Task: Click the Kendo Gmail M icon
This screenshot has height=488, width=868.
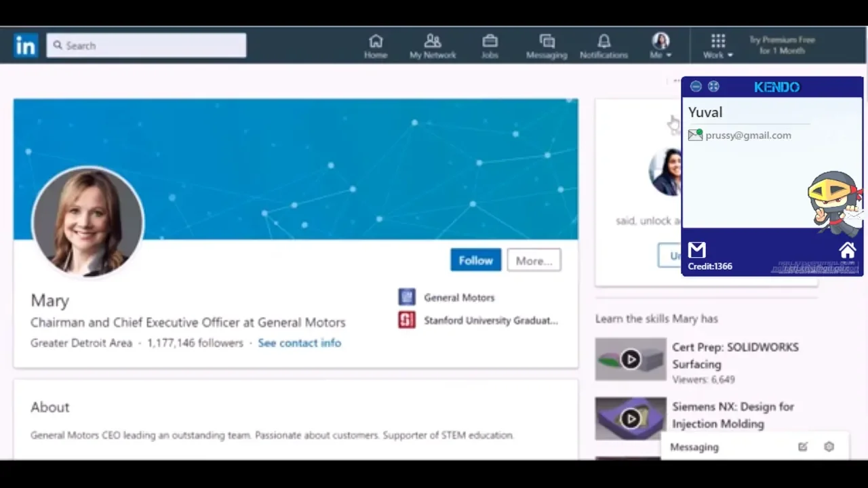Action: click(697, 250)
